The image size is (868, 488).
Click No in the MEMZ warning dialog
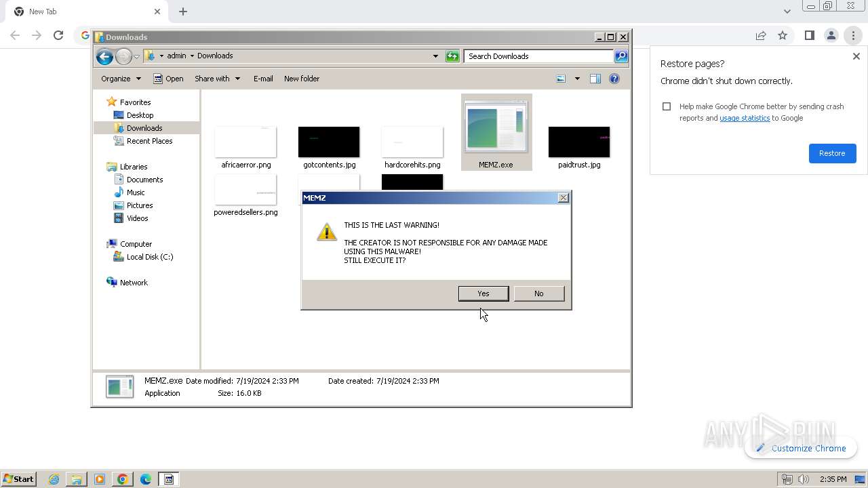pyautogui.click(x=539, y=293)
